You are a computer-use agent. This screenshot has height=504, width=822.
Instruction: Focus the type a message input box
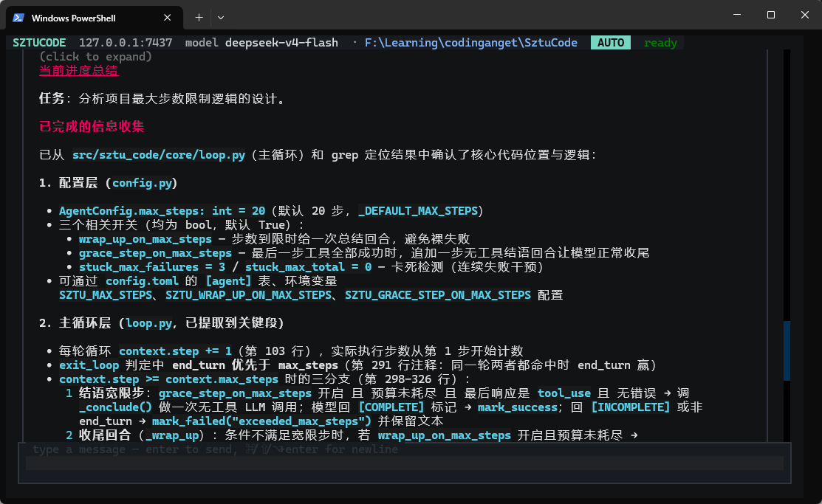[404, 463]
